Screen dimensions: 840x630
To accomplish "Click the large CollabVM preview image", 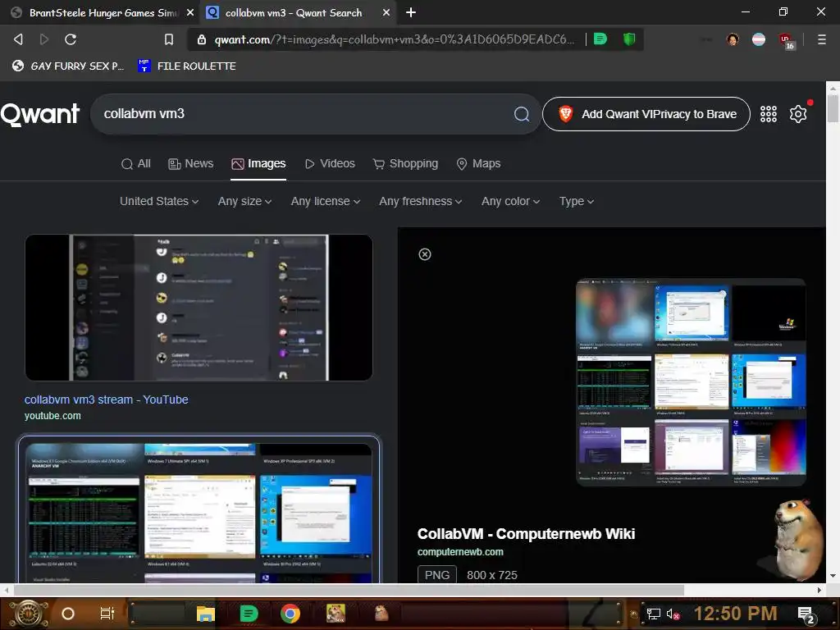I will pos(691,382).
